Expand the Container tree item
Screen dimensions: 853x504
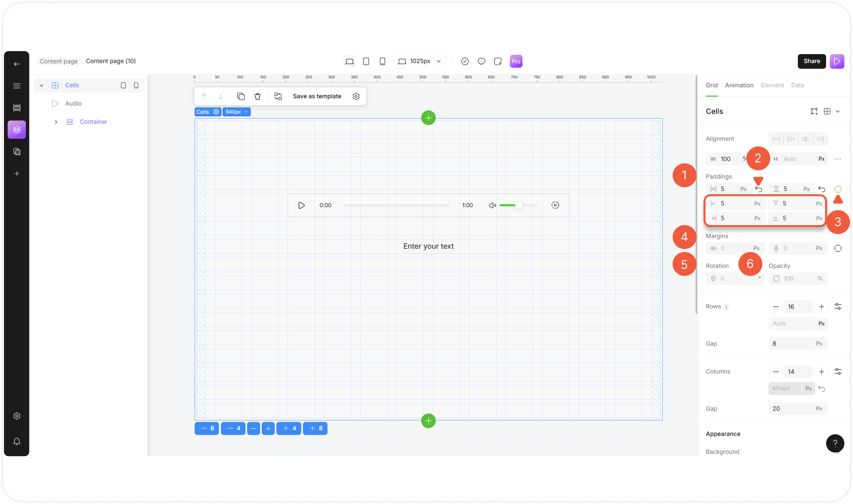click(x=56, y=122)
